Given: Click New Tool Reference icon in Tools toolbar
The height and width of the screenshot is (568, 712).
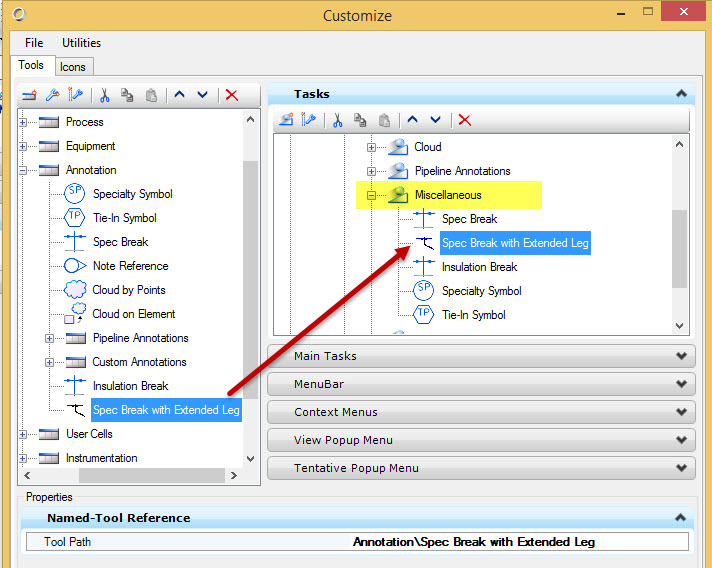Looking at the screenshot, I should click(x=75, y=95).
